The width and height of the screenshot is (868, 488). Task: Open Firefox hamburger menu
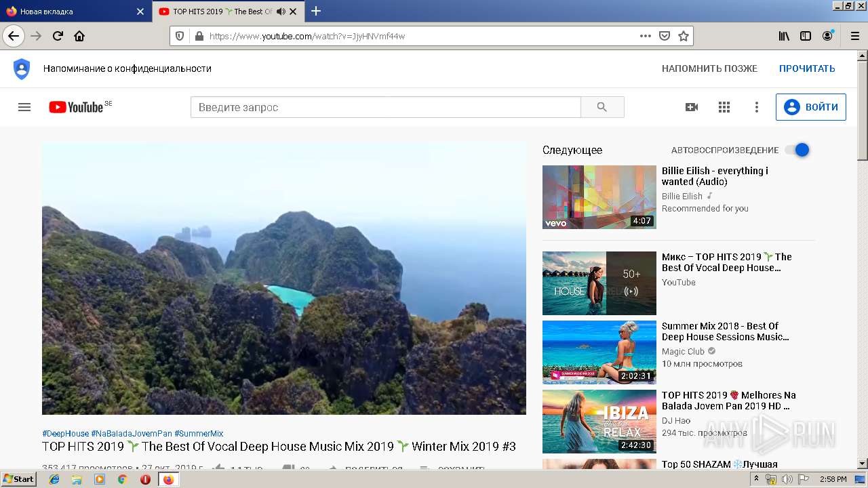pos(854,36)
